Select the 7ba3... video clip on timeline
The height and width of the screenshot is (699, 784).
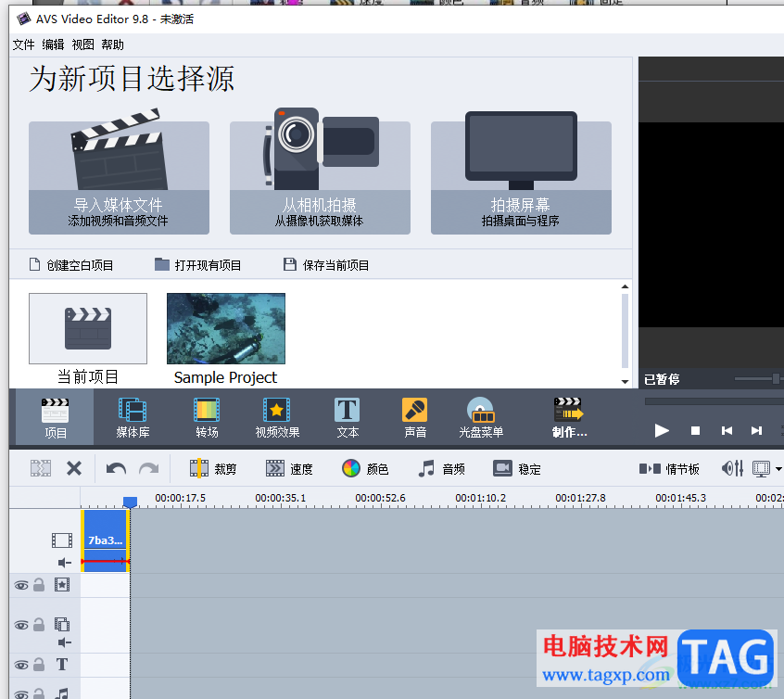105,540
